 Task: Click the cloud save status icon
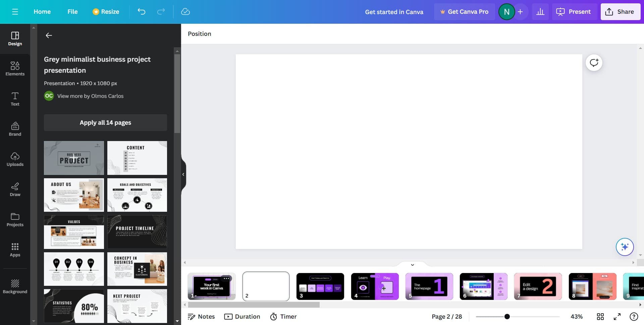pyautogui.click(x=185, y=12)
